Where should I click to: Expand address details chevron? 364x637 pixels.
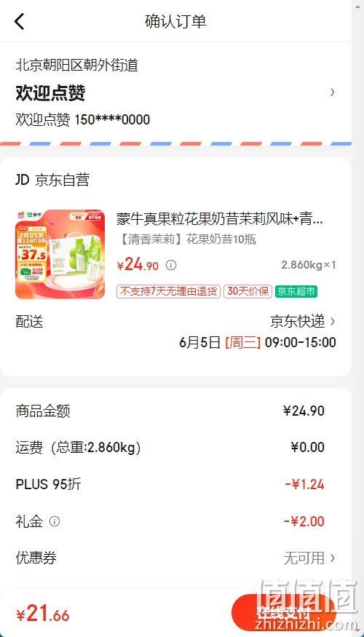coord(332,92)
